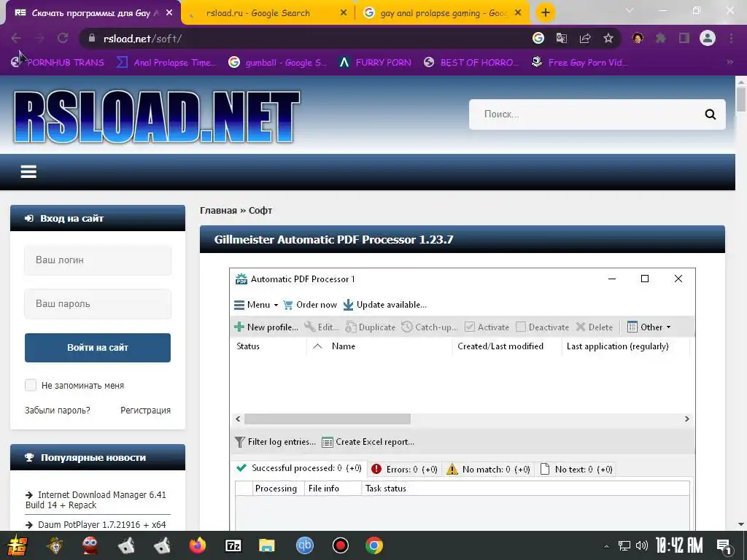
Task: Tick the 'Не запоминать меня' checkbox
Action: [31, 385]
